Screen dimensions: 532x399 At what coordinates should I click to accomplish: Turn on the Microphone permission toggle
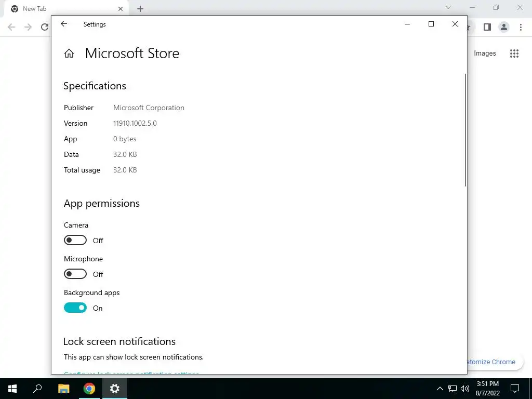(75, 274)
